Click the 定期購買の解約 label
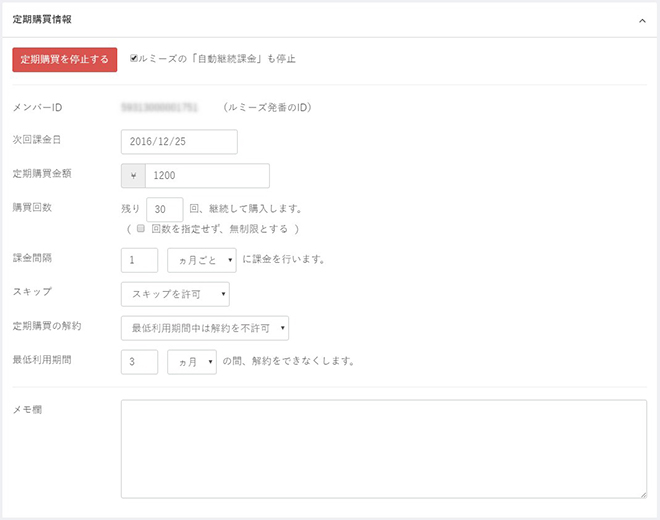The height and width of the screenshot is (520, 660). pos(47,325)
